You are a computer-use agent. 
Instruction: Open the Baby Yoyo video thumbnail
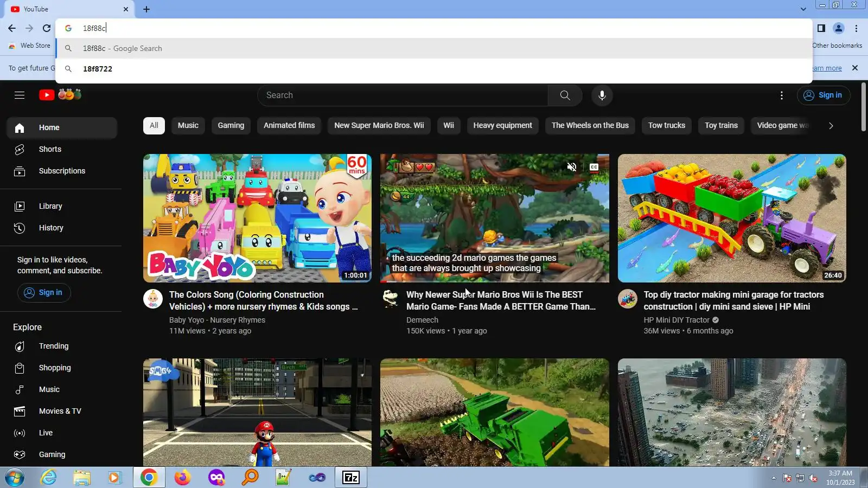tap(257, 218)
